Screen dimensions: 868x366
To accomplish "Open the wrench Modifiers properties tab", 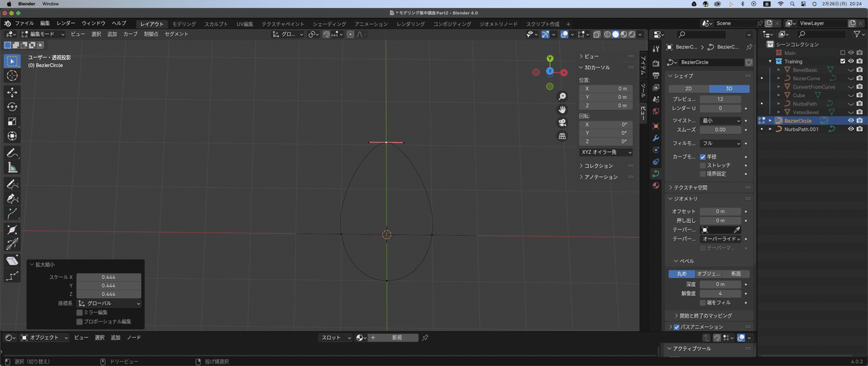I will coord(656,137).
